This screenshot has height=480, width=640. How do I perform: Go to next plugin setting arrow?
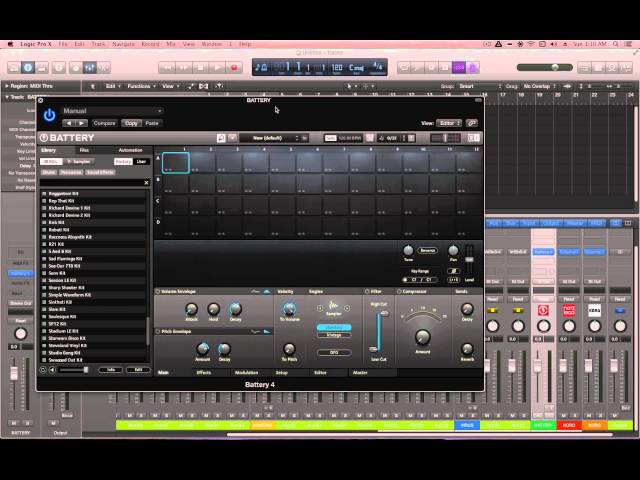coord(81,123)
